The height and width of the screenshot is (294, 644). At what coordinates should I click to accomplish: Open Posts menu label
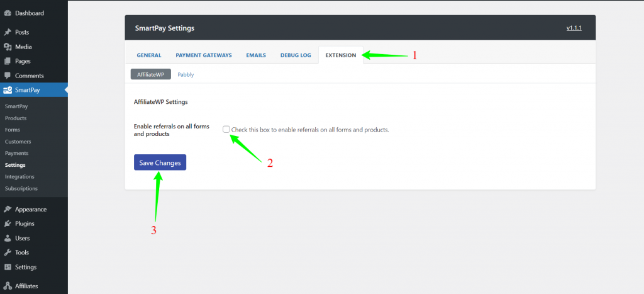click(x=22, y=32)
